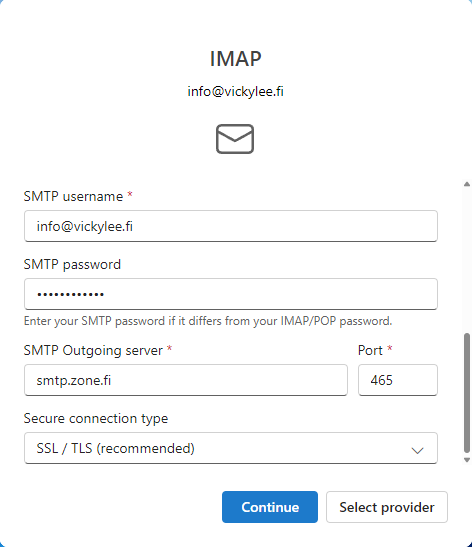Click the chevron arrow in SSL / TLS dropdown

(x=417, y=450)
